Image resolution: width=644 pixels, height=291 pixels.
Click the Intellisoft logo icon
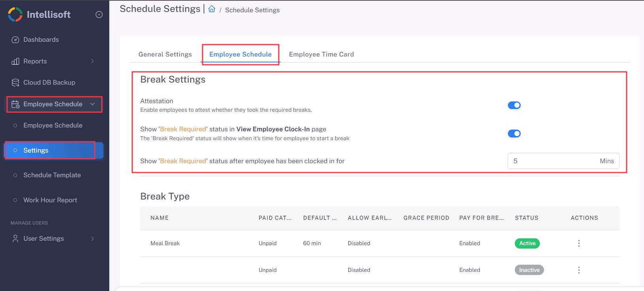[x=15, y=15]
